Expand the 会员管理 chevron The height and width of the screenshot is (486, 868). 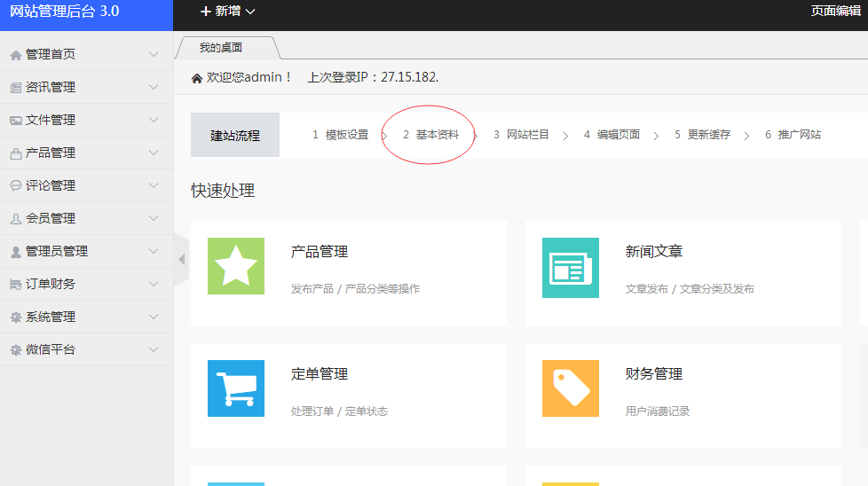pos(154,218)
